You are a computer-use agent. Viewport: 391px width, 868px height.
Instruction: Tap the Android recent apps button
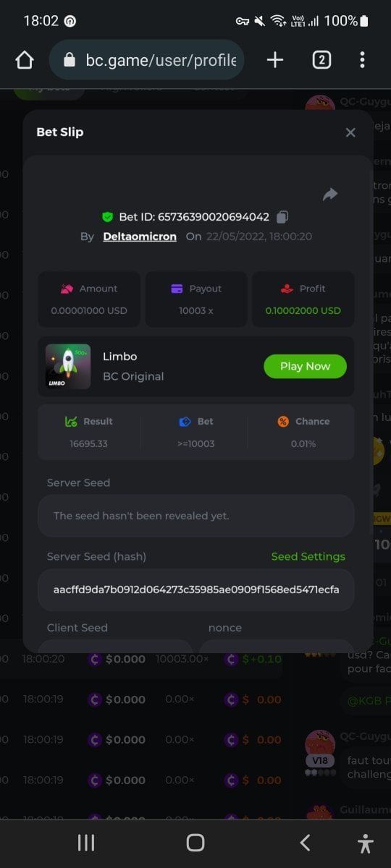pyautogui.click(x=86, y=843)
